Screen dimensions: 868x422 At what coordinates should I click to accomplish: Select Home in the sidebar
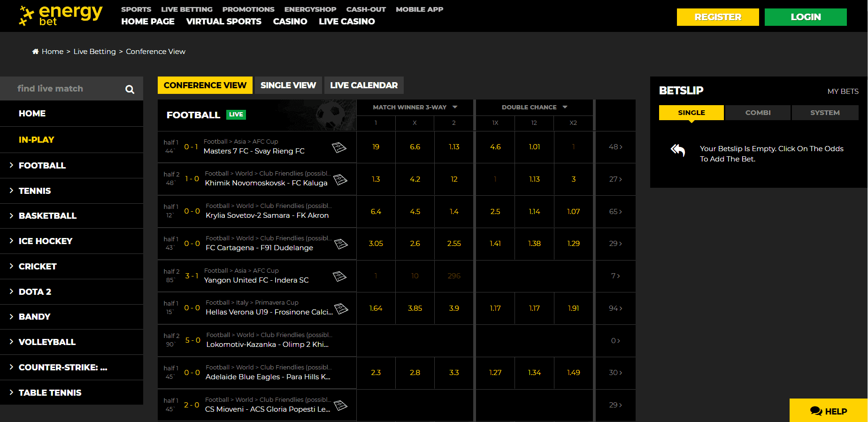point(71,114)
